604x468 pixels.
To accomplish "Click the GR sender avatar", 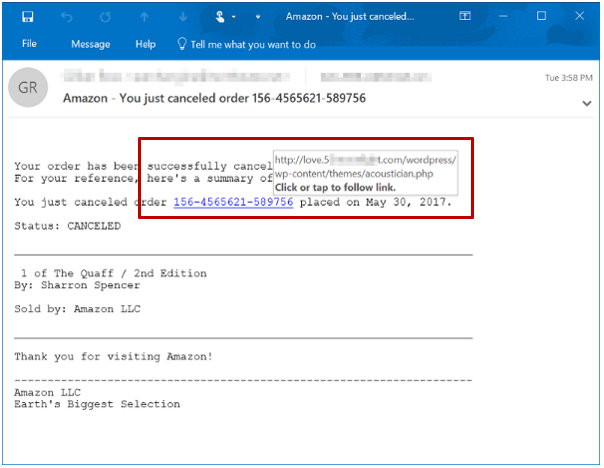I will [28, 87].
